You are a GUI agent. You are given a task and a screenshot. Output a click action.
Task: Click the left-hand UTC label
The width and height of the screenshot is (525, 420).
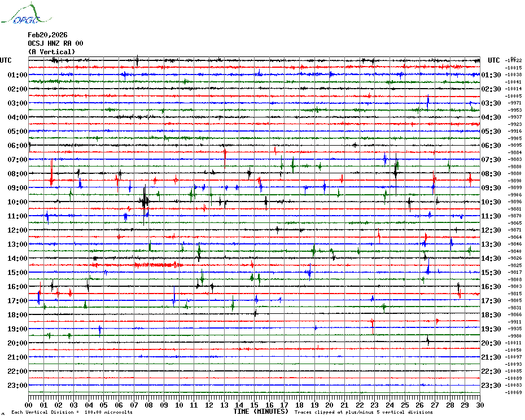(6, 60)
